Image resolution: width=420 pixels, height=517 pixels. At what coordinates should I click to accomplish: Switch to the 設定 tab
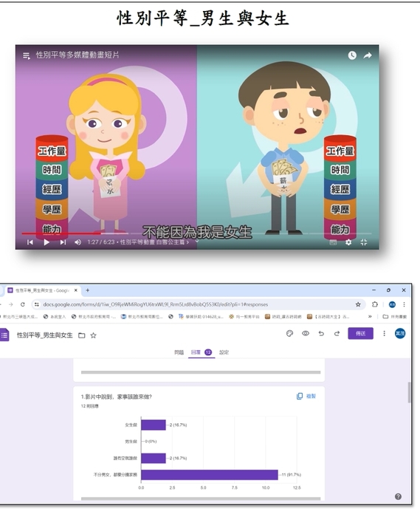(x=224, y=352)
